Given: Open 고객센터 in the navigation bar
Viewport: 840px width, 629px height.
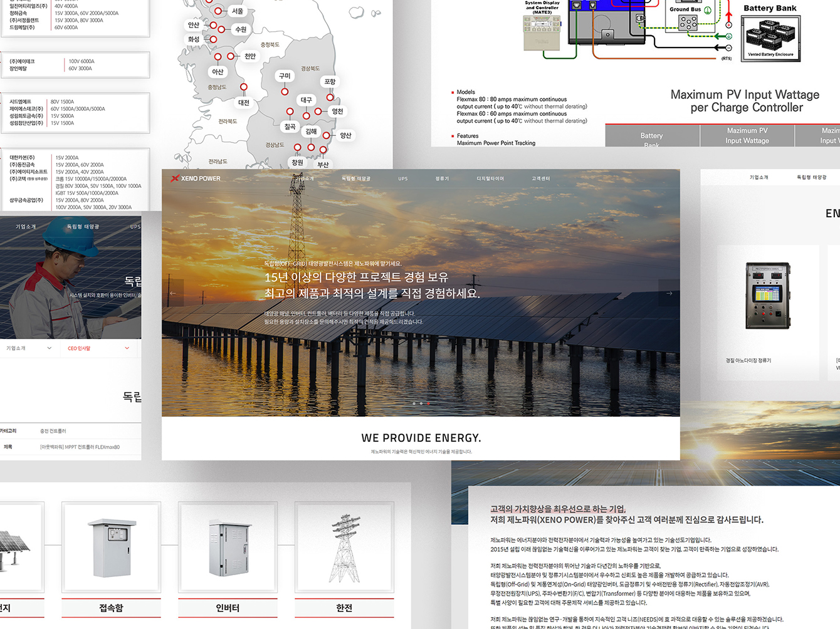Looking at the screenshot, I should pyautogui.click(x=540, y=179).
